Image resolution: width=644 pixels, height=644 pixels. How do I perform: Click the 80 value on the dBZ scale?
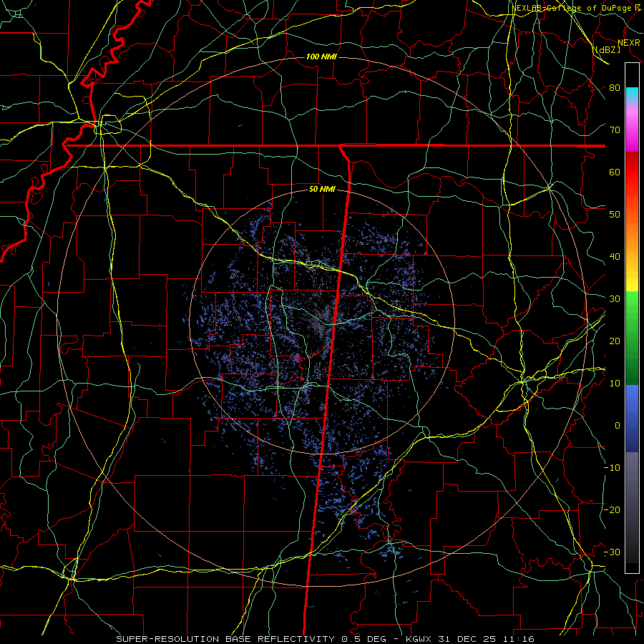tap(615, 87)
